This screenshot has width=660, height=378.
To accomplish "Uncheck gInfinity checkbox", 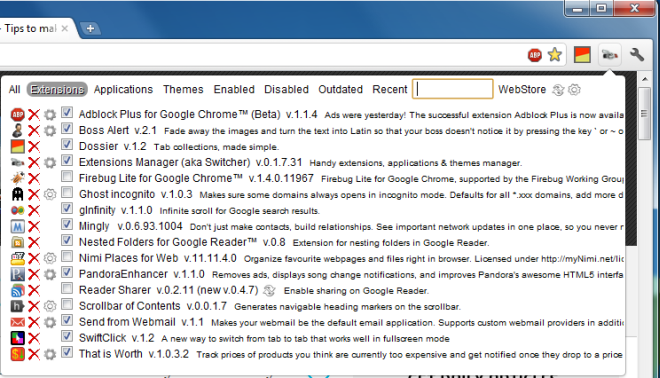I will click(67, 208).
